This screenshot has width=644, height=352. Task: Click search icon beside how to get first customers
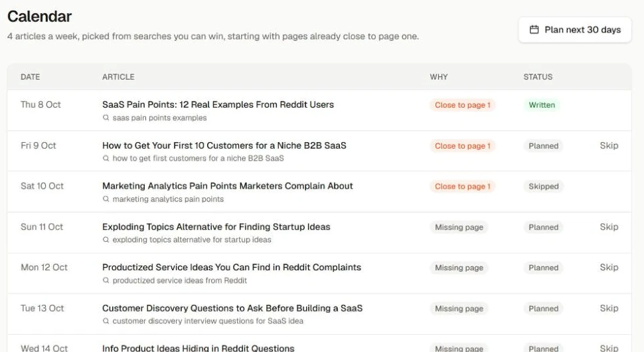106,158
